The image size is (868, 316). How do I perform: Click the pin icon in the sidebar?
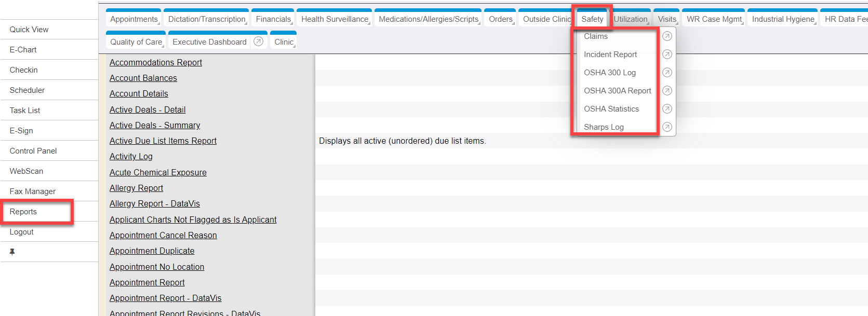click(x=12, y=252)
